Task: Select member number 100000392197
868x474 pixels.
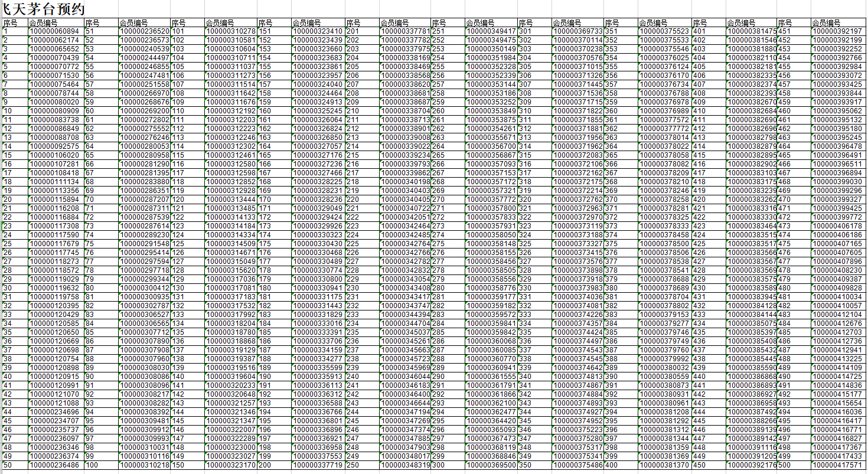Action: (837, 31)
